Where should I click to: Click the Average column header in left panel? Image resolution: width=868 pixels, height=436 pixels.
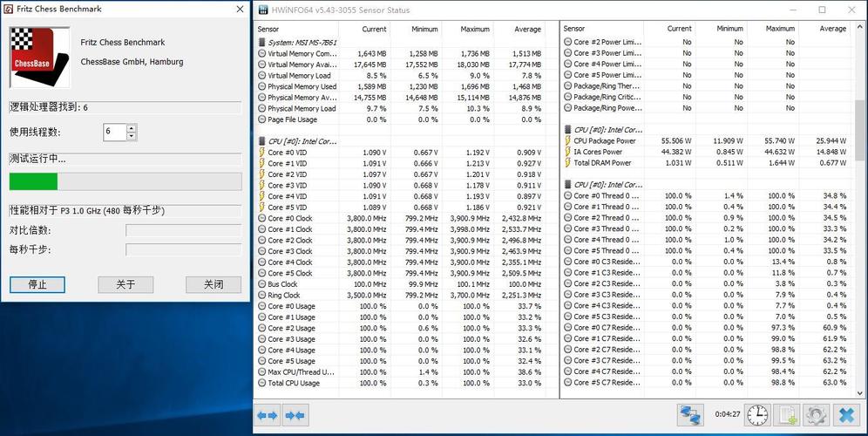(519, 29)
